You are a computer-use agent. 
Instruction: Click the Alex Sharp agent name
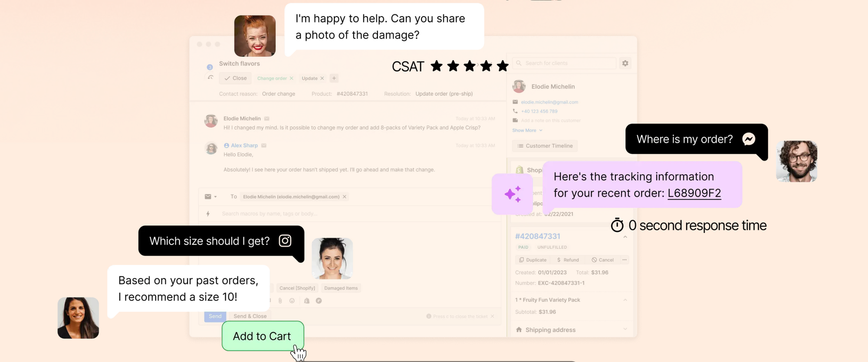click(x=244, y=146)
